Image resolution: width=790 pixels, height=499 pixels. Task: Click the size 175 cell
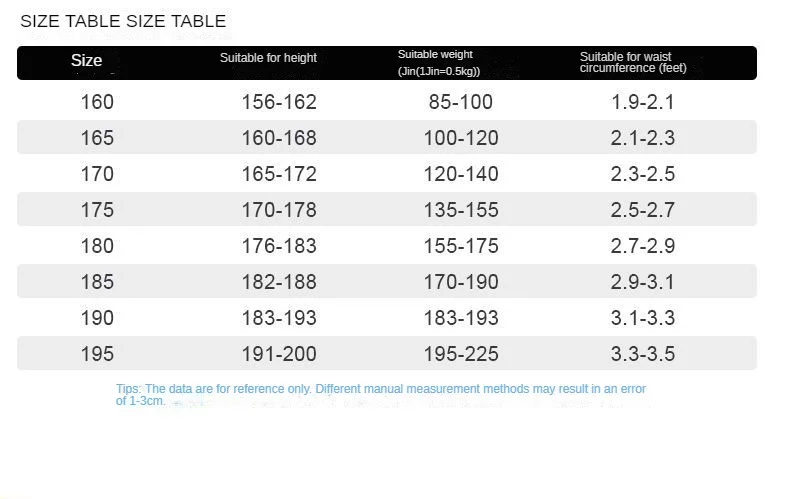tap(97, 210)
